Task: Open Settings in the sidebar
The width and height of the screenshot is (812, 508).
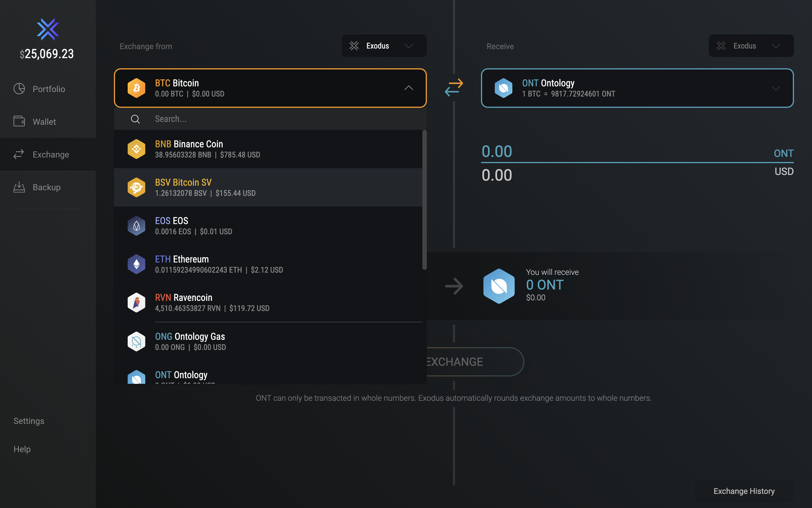Action: [x=29, y=421]
